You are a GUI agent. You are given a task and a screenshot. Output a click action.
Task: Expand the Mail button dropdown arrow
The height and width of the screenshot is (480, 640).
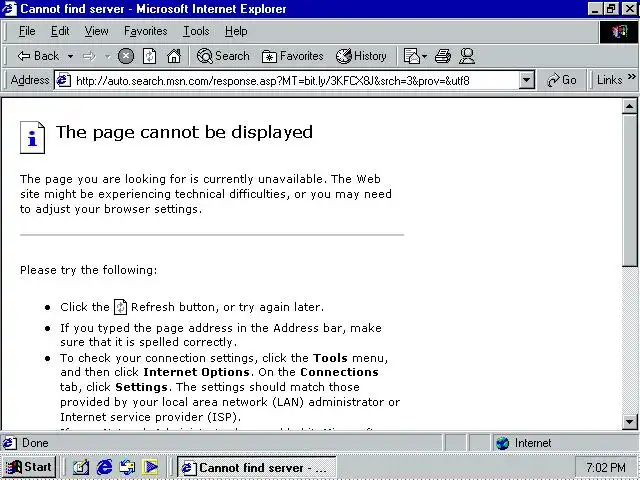[424, 56]
